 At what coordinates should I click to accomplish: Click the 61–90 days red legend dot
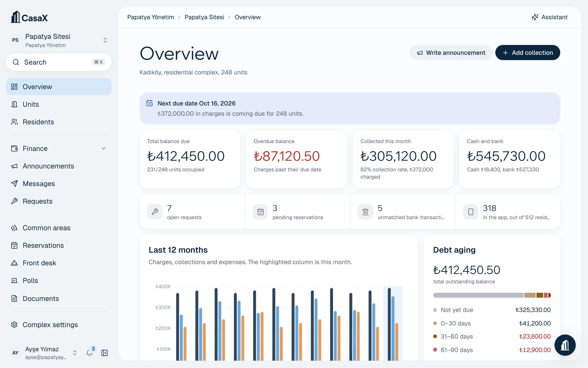pyautogui.click(x=435, y=350)
